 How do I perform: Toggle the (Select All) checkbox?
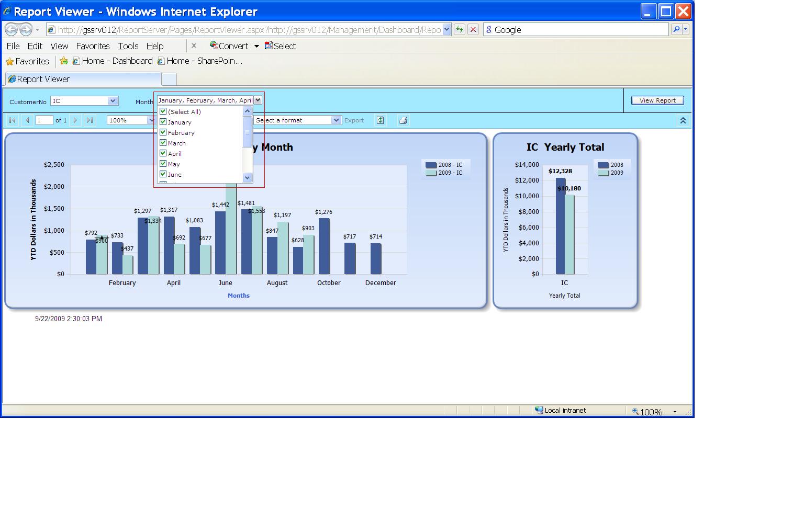(163, 111)
